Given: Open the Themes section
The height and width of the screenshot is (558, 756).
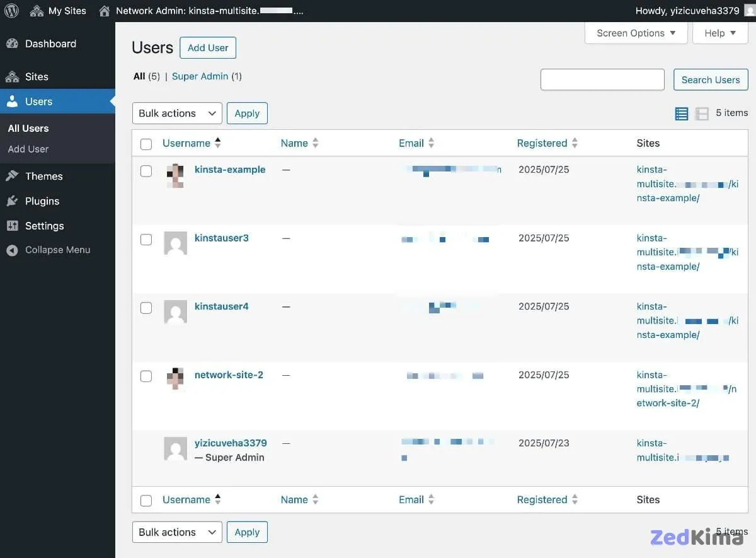Looking at the screenshot, I should pyautogui.click(x=43, y=176).
